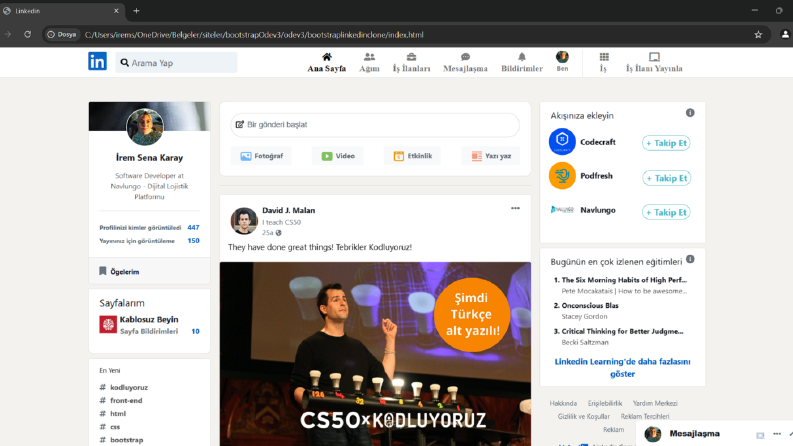Image resolution: width=793 pixels, height=446 pixels.
Task: Open the Ben profile dropdown
Action: [x=562, y=62]
